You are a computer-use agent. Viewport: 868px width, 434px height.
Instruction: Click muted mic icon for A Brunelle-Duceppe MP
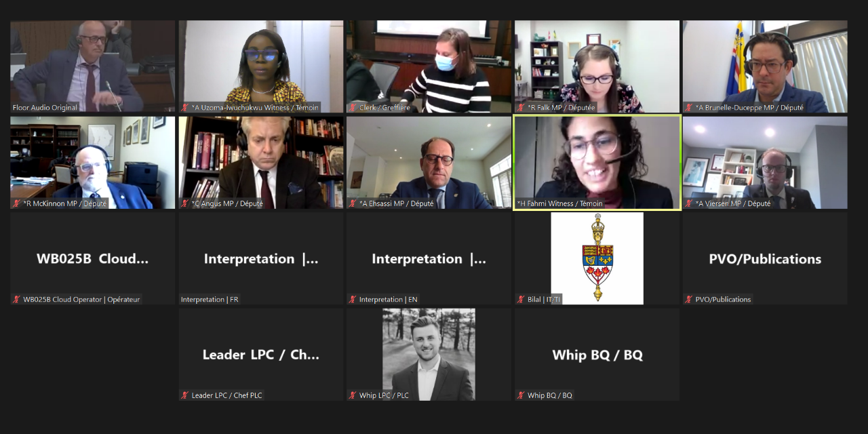[x=689, y=108]
